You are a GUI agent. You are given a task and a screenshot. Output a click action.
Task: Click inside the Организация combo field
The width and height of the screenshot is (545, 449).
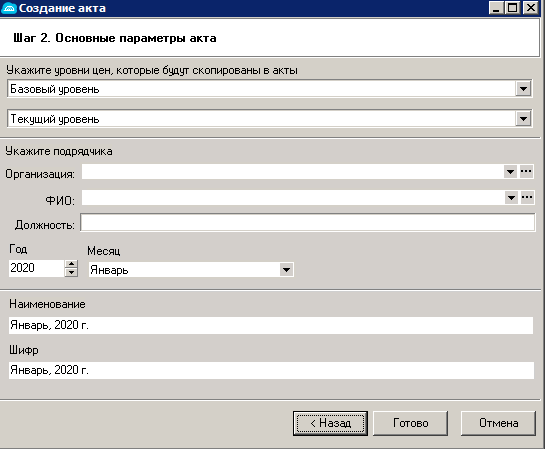point(293,172)
